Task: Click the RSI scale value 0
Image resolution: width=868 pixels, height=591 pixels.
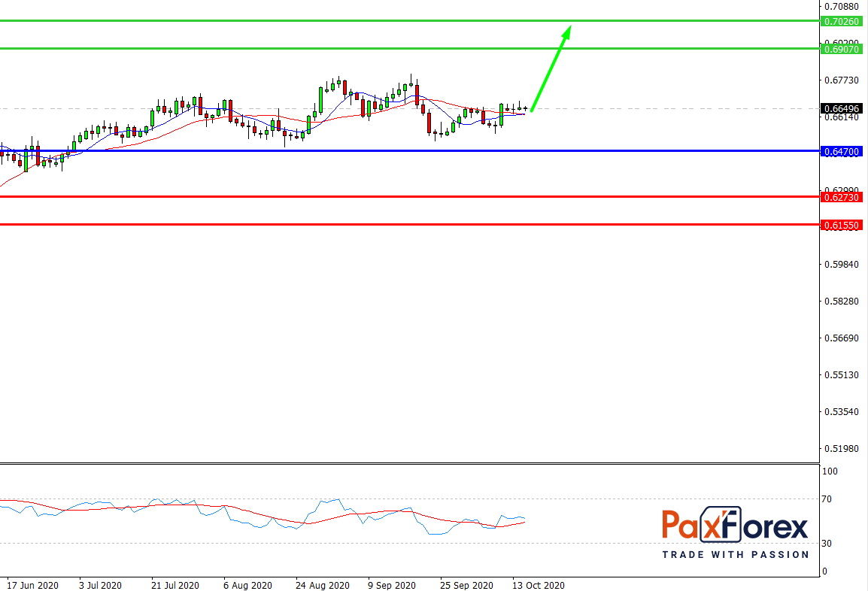Action: [825, 571]
